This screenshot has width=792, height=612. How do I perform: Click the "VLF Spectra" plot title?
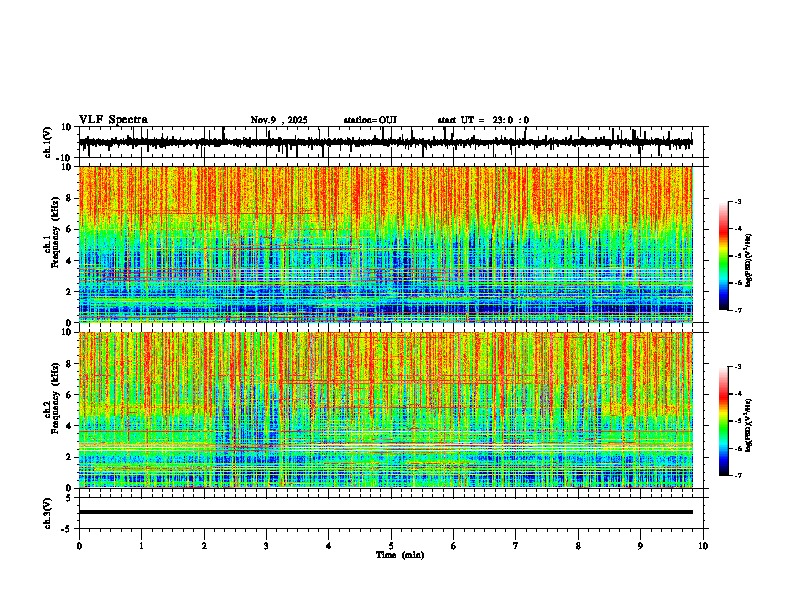[x=113, y=120]
